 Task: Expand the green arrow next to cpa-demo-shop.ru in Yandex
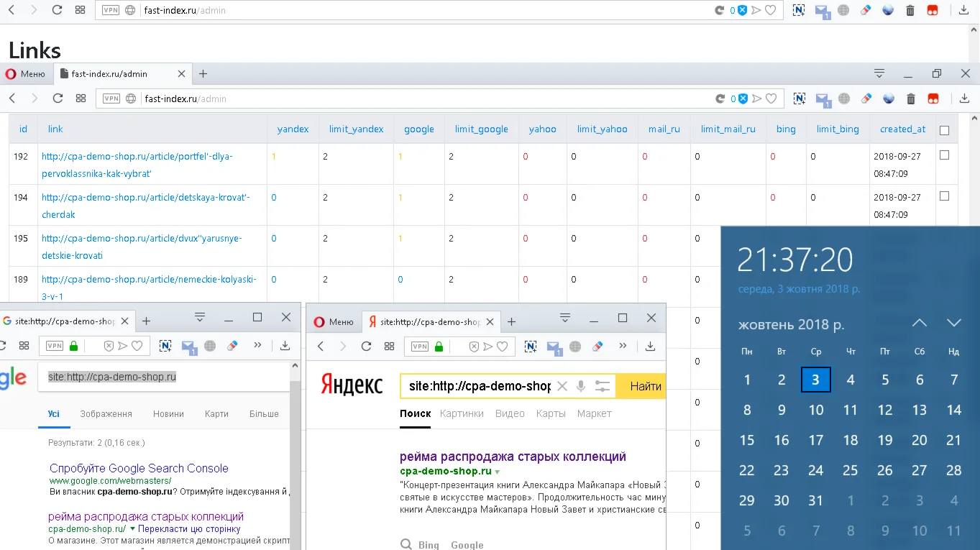(497, 472)
